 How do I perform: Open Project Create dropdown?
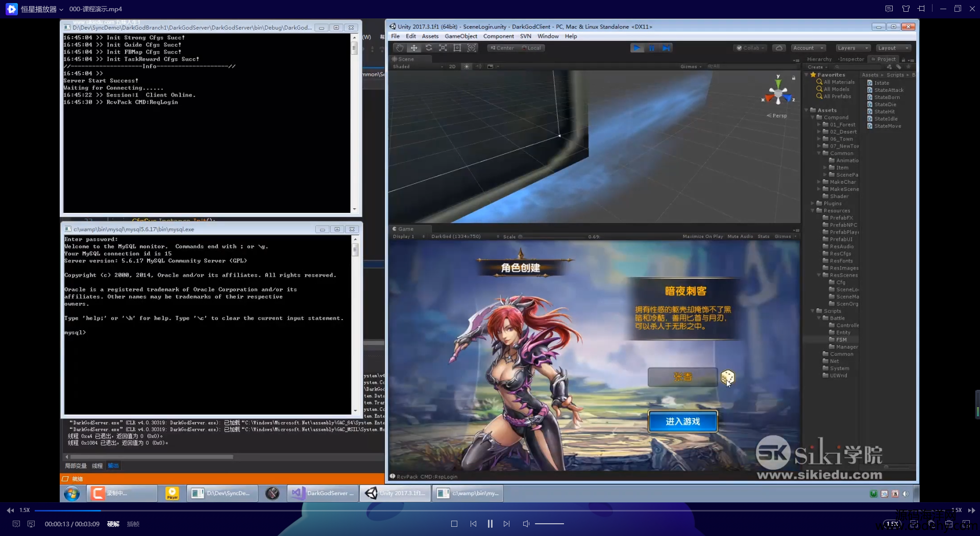(817, 67)
